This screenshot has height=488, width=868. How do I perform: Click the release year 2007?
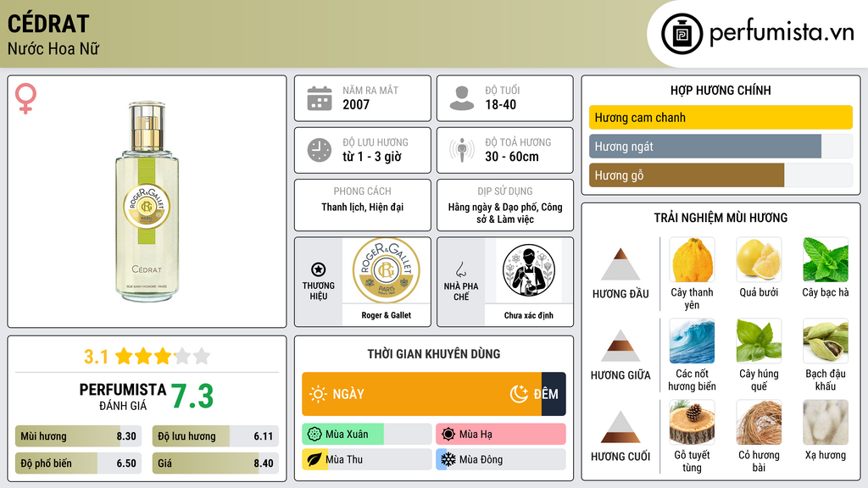[356, 104]
